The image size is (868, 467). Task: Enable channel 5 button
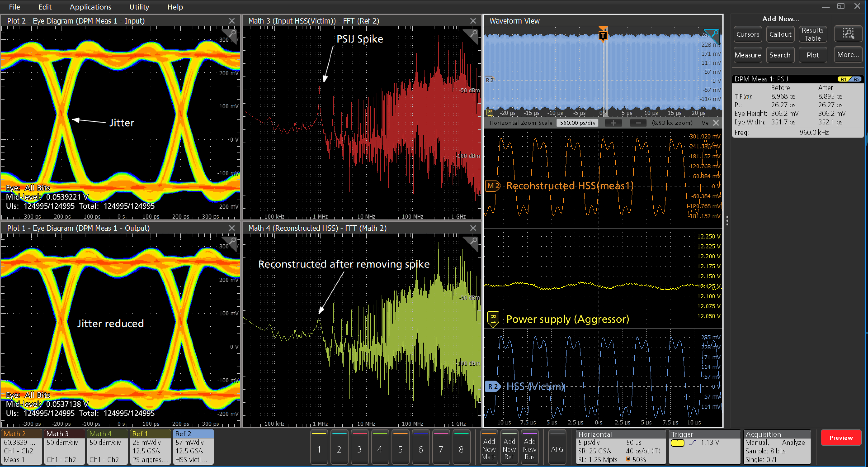(x=400, y=447)
